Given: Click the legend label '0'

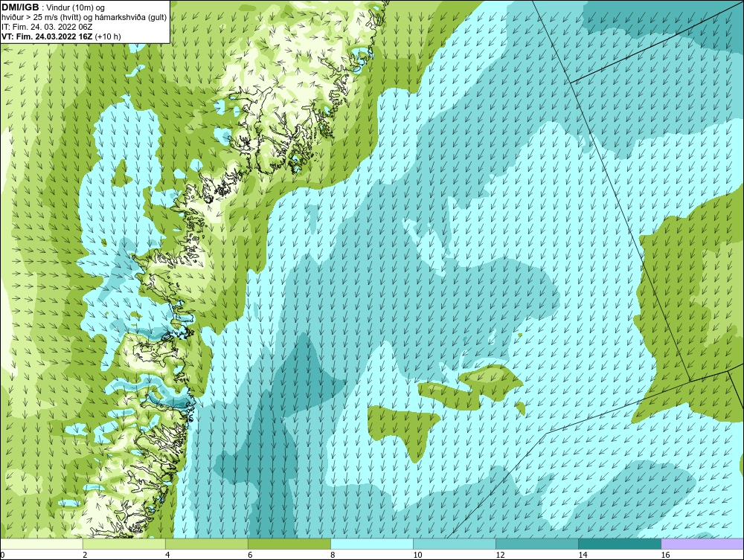Looking at the screenshot, I should point(3,555).
